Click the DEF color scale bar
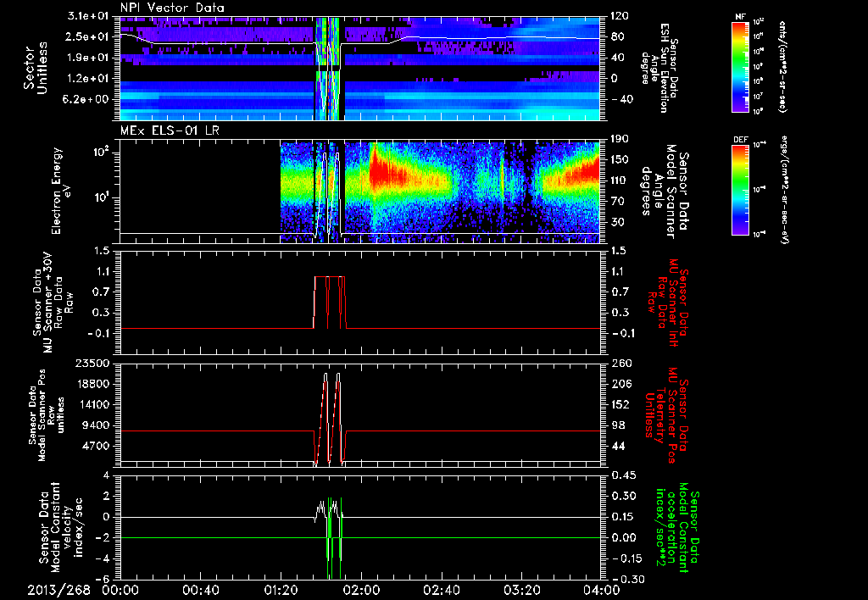868x600 pixels. (741, 190)
